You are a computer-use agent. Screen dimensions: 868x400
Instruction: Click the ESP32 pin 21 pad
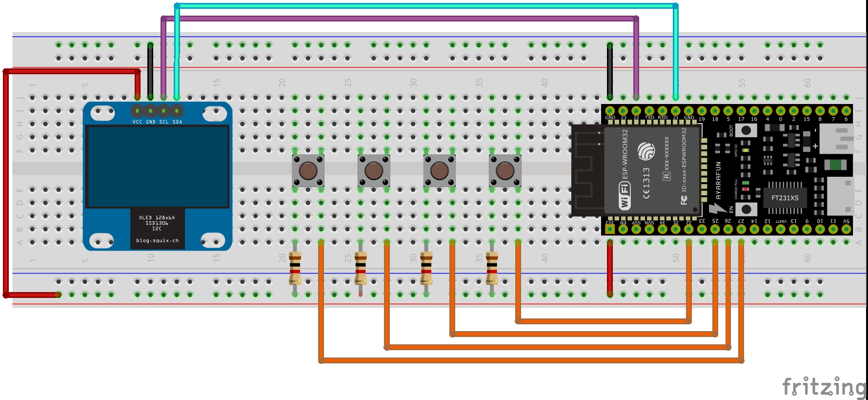676,111
